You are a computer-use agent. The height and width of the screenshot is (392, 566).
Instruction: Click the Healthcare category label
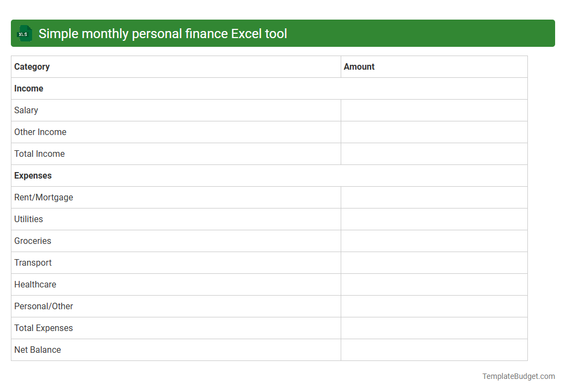click(x=35, y=284)
